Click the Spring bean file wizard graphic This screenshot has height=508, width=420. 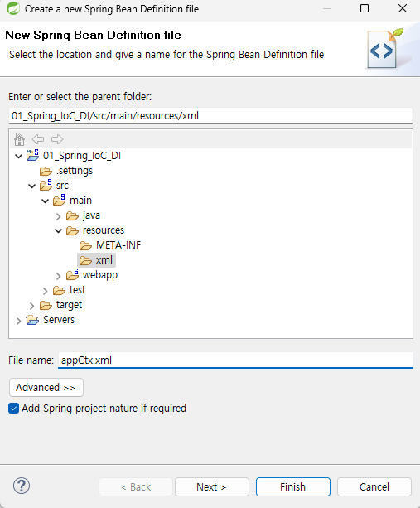click(385, 49)
